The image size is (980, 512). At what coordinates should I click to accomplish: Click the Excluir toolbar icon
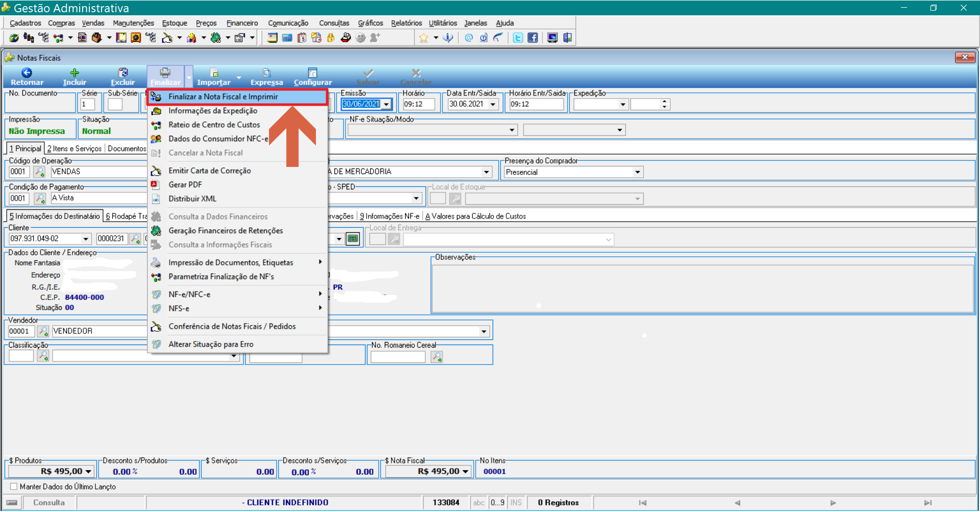pos(123,72)
